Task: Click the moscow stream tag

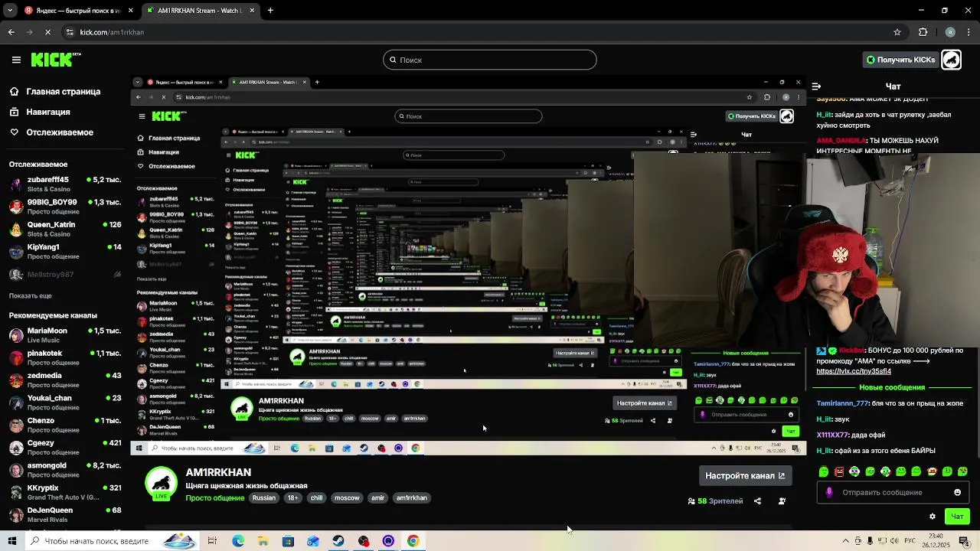Action: tap(347, 498)
